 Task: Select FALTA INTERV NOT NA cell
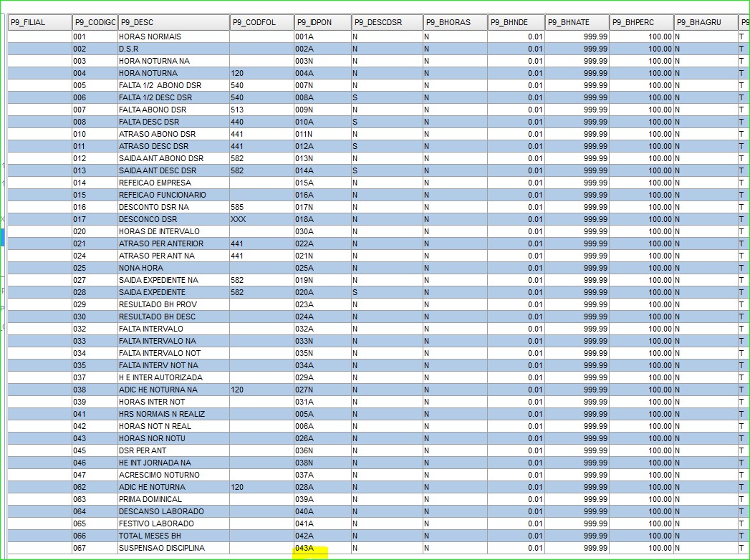pyautogui.click(x=173, y=366)
